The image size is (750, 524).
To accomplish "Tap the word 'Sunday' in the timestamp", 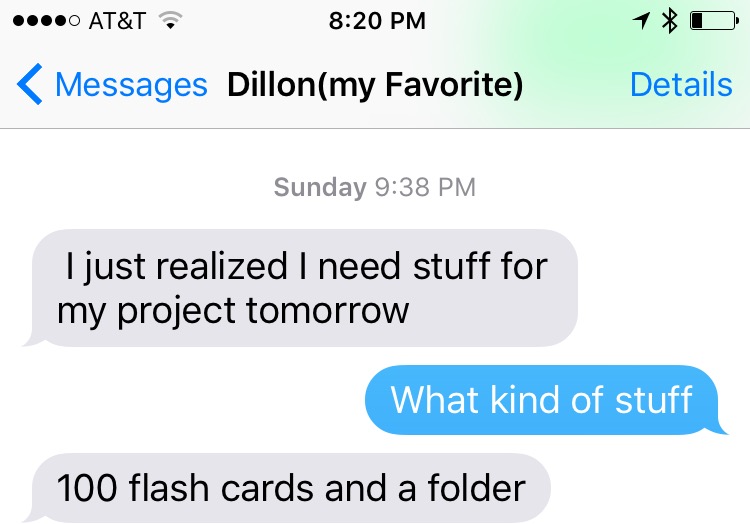I will click(x=320, y=187).
